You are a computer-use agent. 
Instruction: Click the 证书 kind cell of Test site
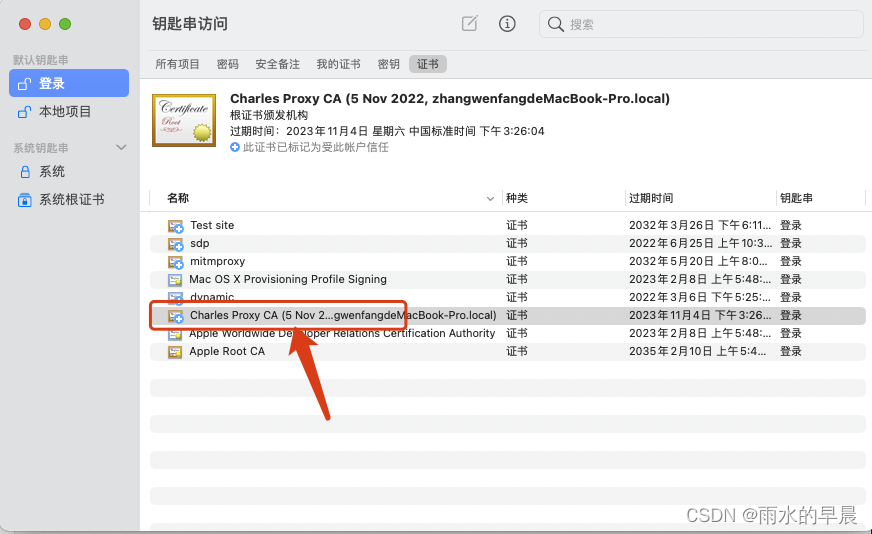click(517, 225)
